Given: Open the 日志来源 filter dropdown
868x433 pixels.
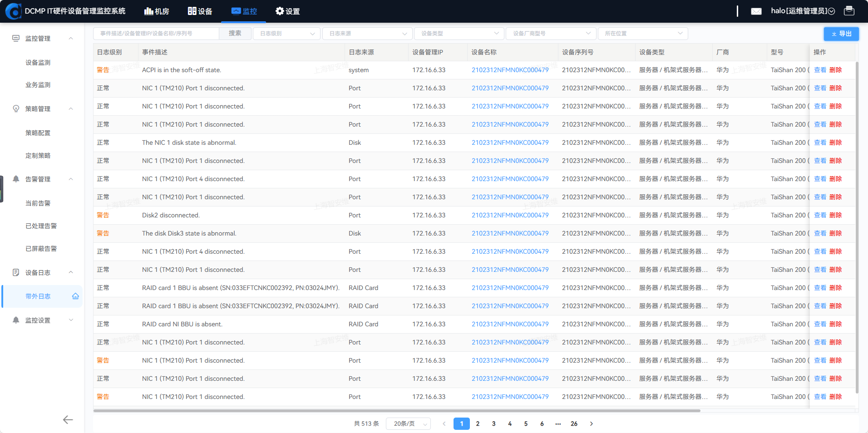Looking at the screenshot, I should (367, 34).
